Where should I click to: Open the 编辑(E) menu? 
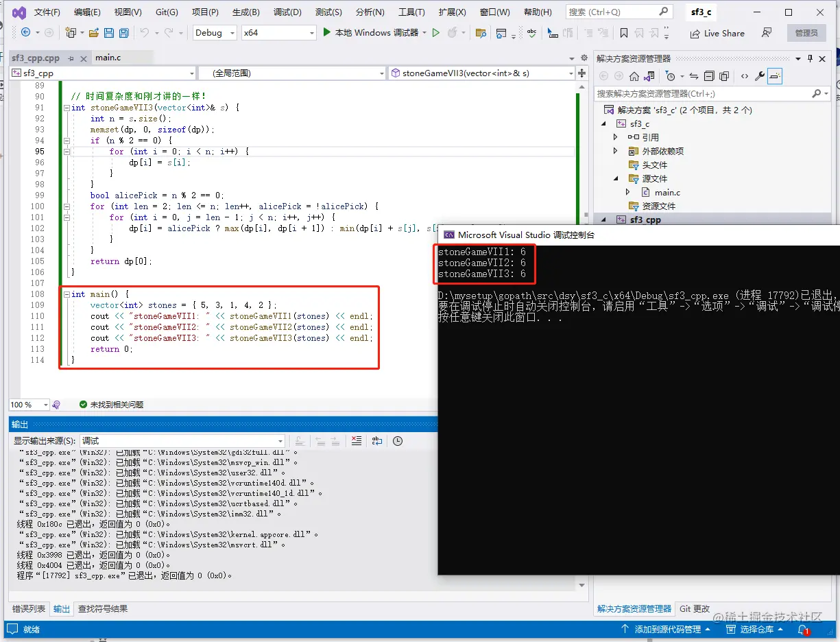87,12
